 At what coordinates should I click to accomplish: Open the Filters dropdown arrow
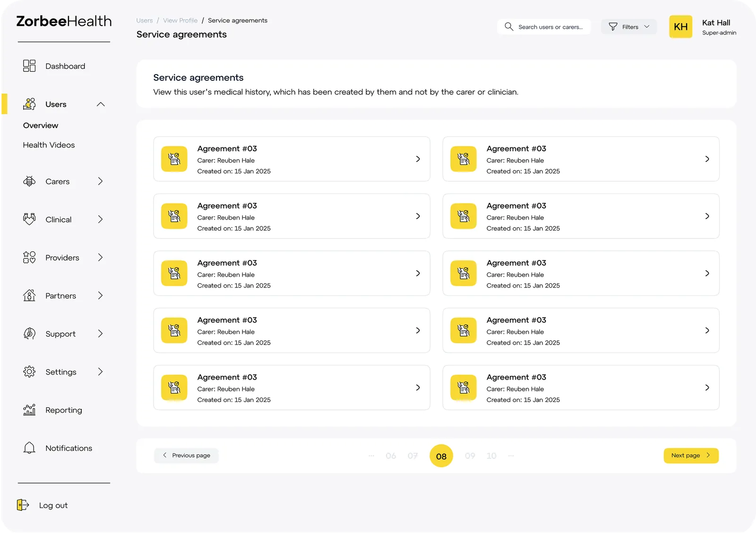(x=647, y=27)
